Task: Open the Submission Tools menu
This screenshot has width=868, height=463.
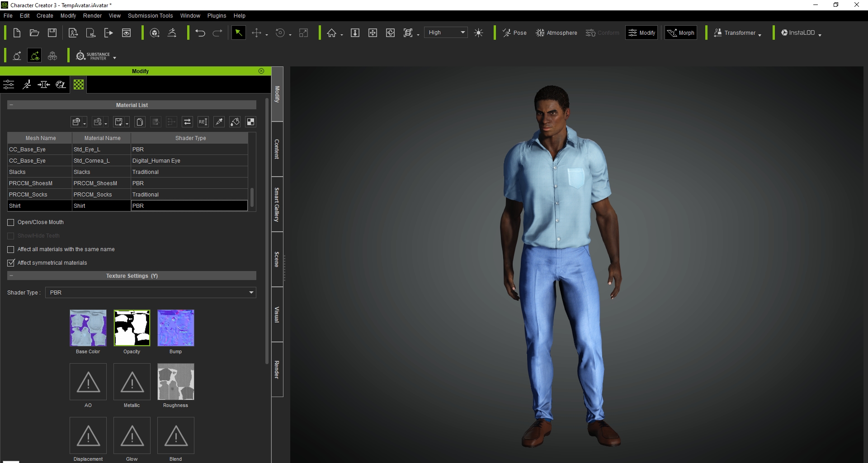Action: [x=150, y=15]
